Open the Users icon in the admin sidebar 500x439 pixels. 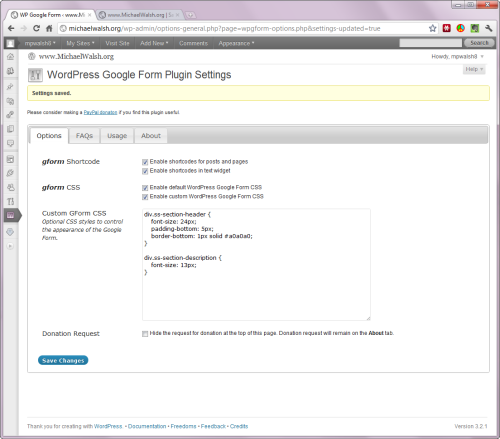click(10, 187)
